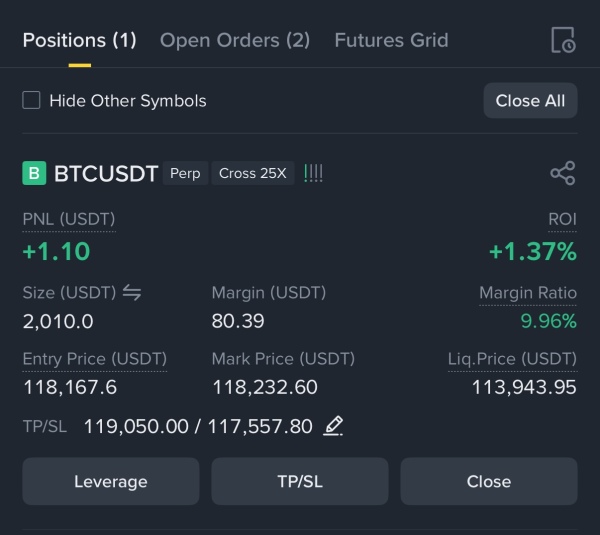Image resolution: width=600 pixels, height=535 pixels.
Task: Tap the Perp contract tag
Action: click(185, 173)
